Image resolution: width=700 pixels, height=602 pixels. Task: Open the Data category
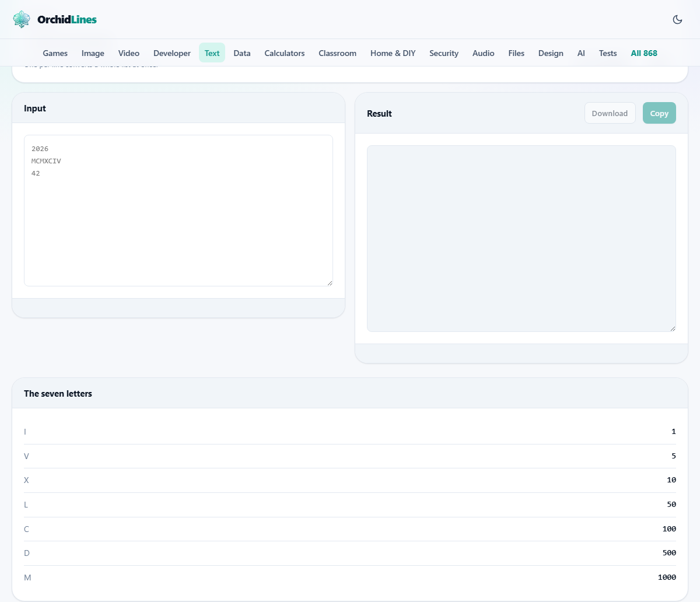242,53
